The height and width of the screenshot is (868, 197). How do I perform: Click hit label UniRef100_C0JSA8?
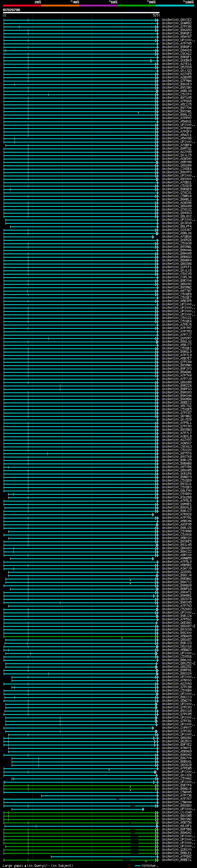tap(177, 812)
